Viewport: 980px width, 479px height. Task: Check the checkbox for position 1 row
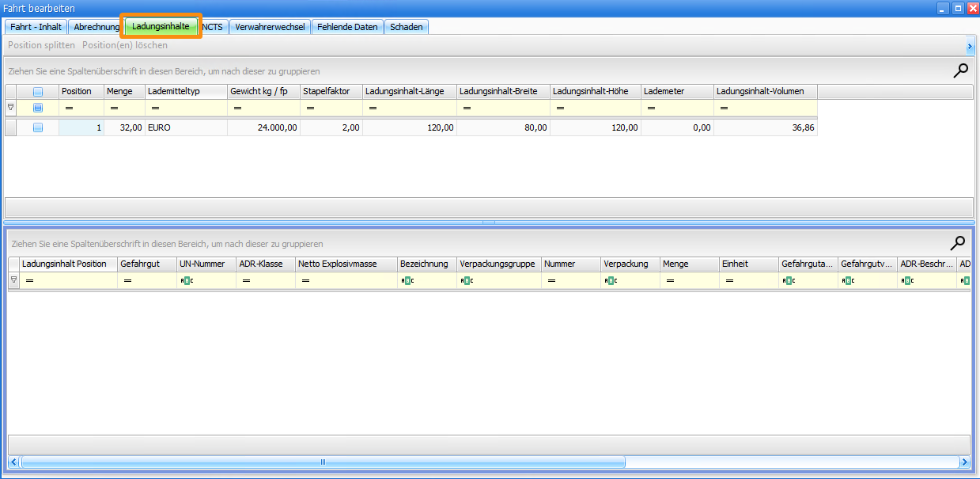[x=38, y=127]
